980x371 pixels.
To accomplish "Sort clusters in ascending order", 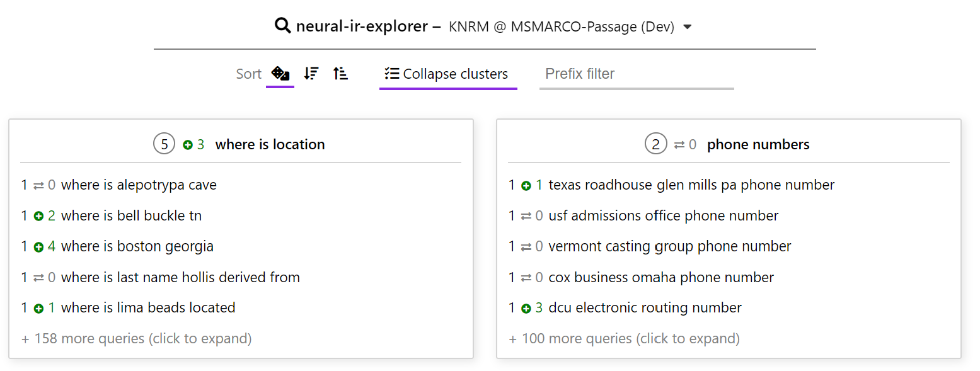I will [340, 74].
